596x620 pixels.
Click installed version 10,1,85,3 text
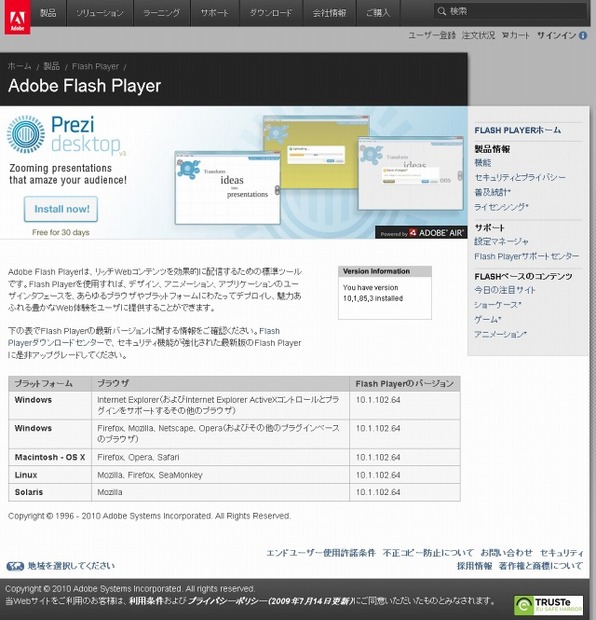coord(373,299)
